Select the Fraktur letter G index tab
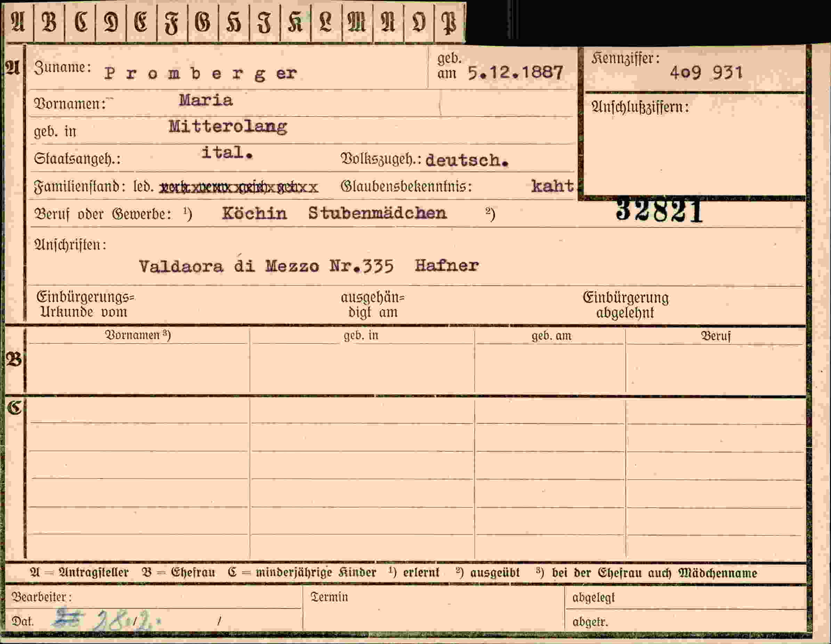The width and height of the screenshot is (831, 644). click(x=203, y=22)
